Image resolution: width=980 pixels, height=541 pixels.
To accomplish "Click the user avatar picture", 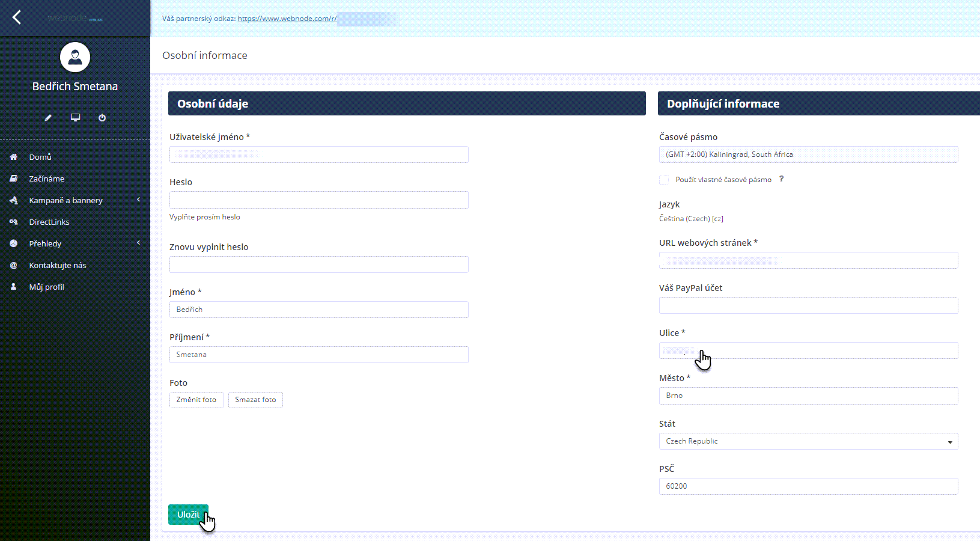I will point(75,57).
